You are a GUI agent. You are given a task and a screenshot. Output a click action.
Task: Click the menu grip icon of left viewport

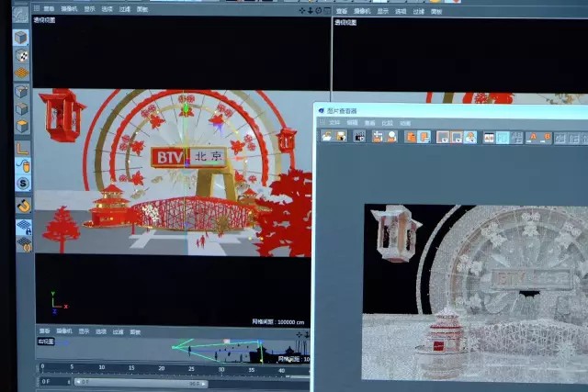(37, 8)
